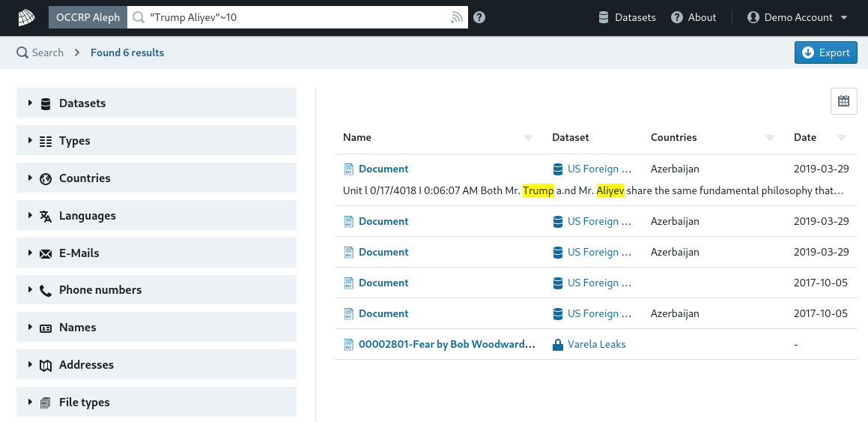Expand the Datasets facet
This screenshot has width=868, height=422.
pos(157,103)
